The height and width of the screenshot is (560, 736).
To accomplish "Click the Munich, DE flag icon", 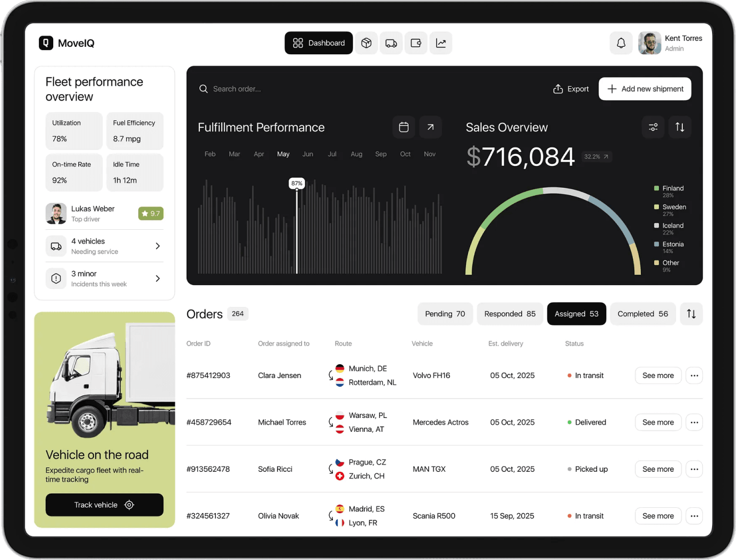I will pos(340,369).
